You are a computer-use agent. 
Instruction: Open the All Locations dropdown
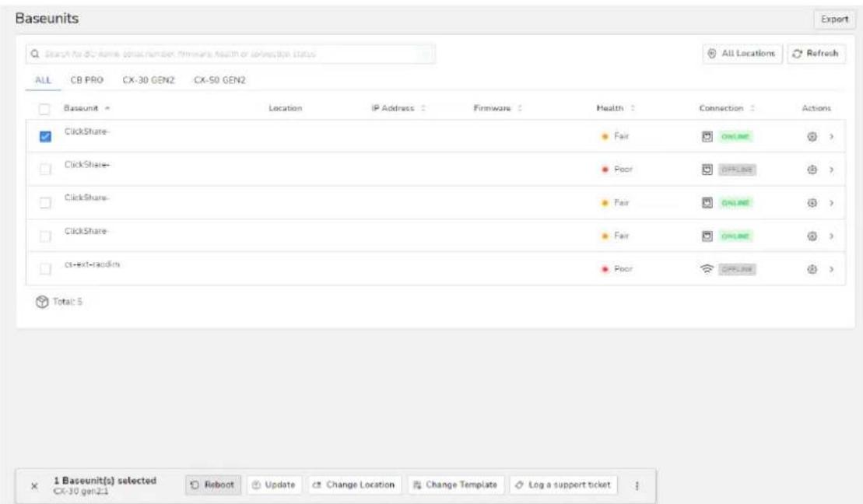[742, 54]
